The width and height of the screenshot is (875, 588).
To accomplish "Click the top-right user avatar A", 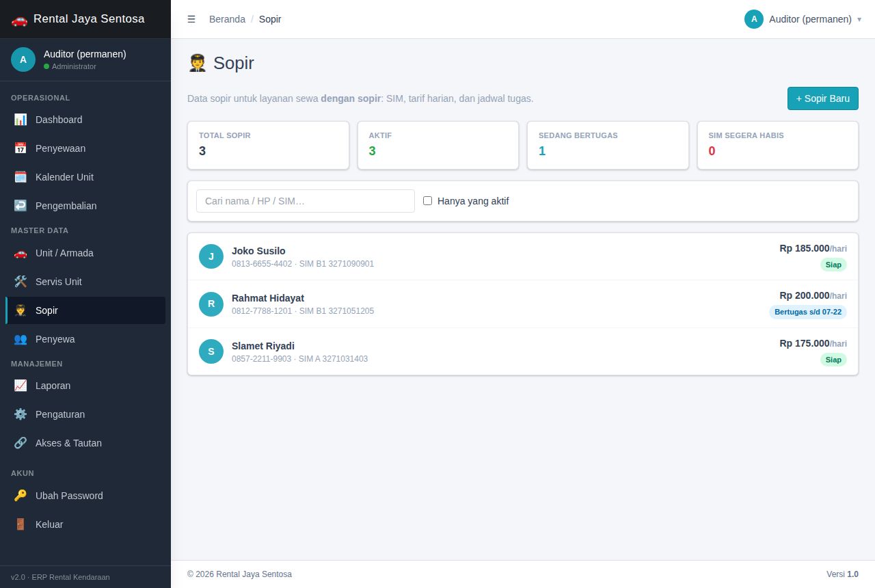I will pyautogui.click(x=754, y=19).
